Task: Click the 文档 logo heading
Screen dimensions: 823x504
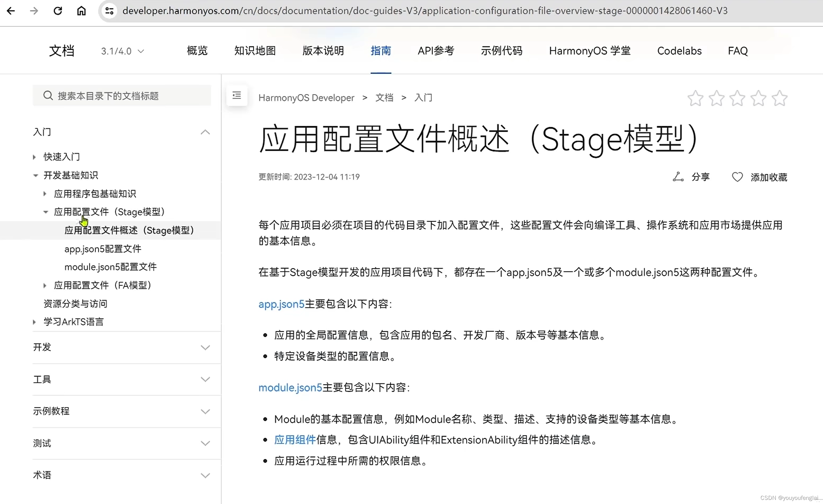Action: coord(62,51)
